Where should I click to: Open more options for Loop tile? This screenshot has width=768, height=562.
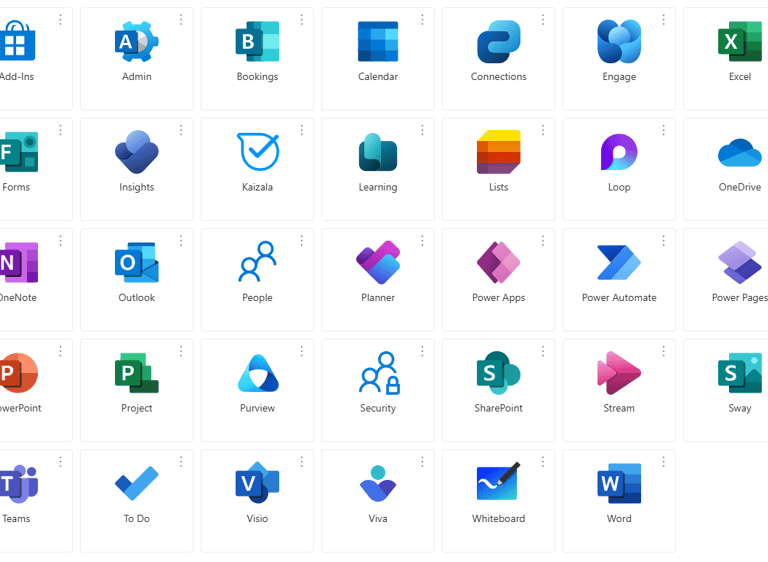click(x=664, y=130)
